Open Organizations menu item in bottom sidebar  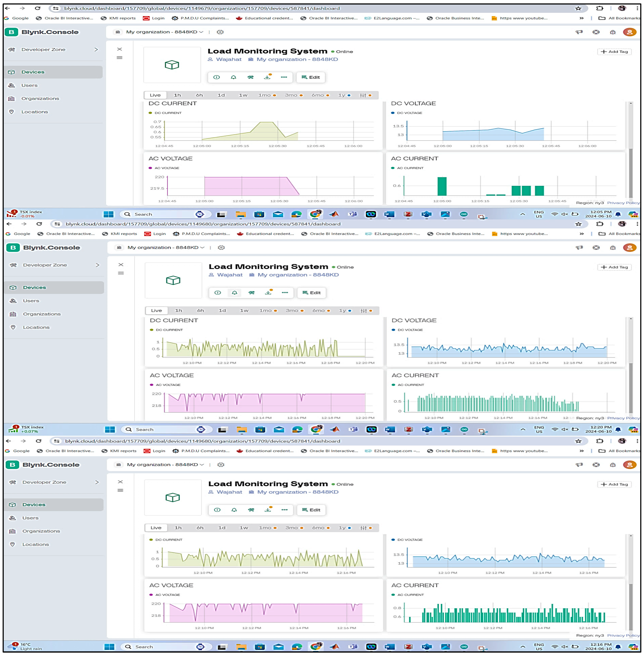point(41,531)
